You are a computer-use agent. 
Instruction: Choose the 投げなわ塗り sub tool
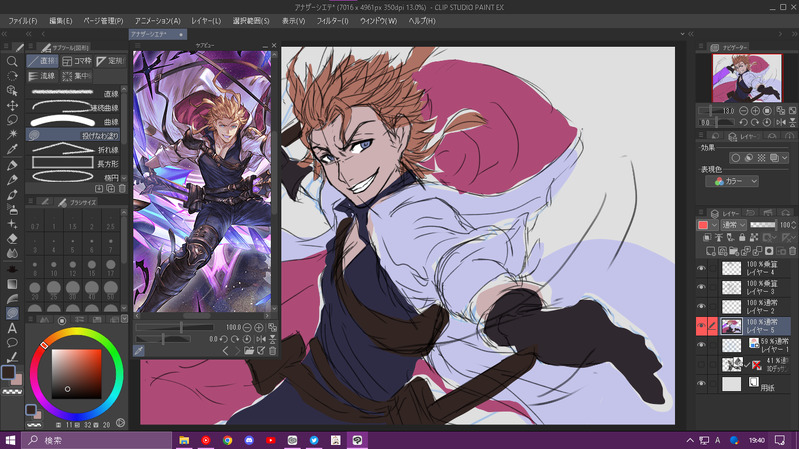[72, 134]
